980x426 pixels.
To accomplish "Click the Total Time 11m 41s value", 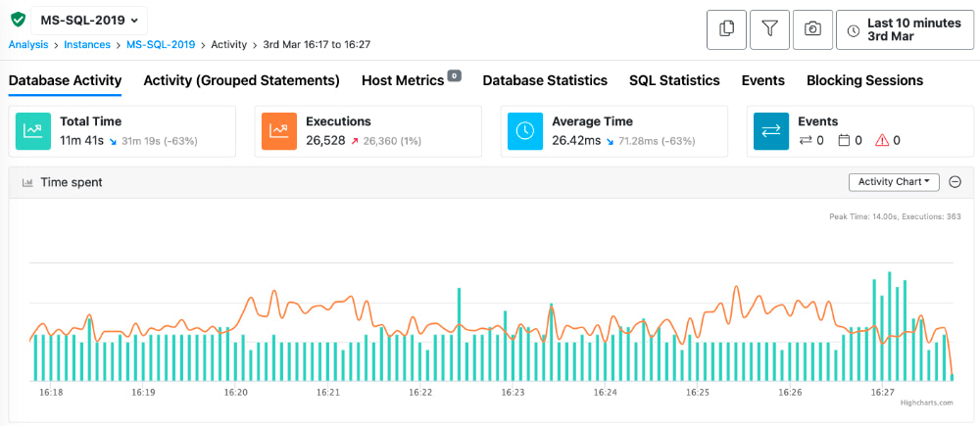I will point(82,141).
